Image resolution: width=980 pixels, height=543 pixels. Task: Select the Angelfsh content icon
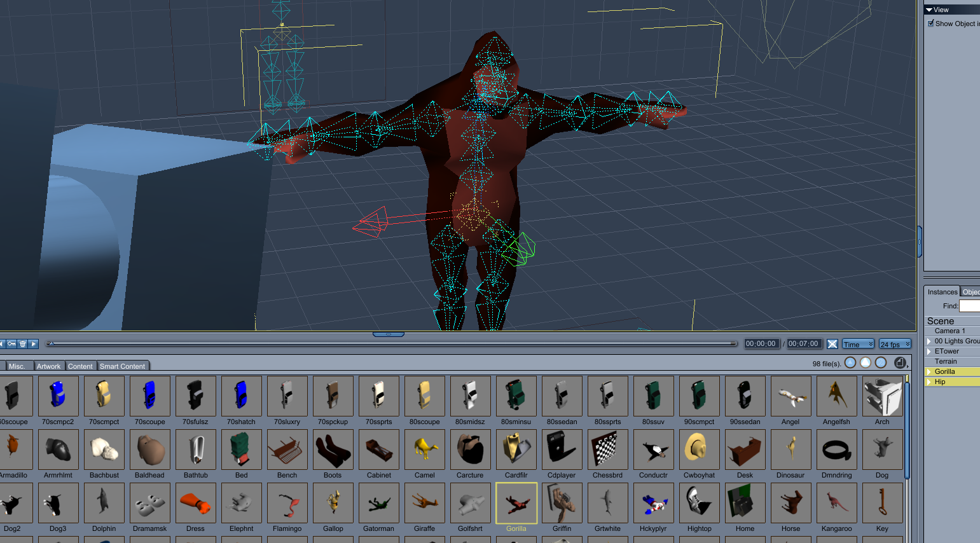coord(836,396)
